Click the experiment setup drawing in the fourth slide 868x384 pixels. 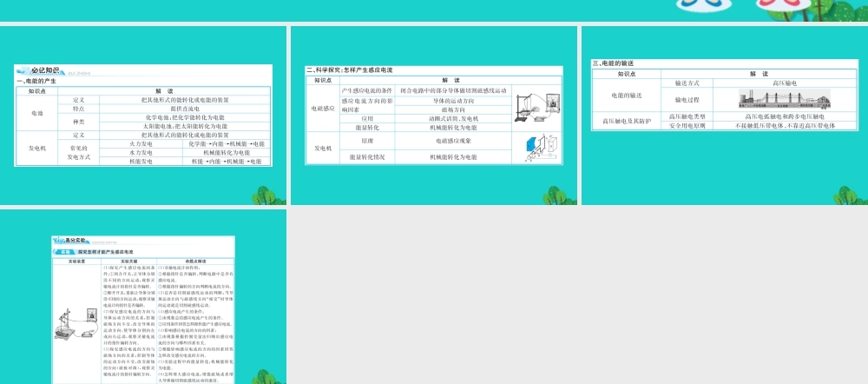pos(76,325)
